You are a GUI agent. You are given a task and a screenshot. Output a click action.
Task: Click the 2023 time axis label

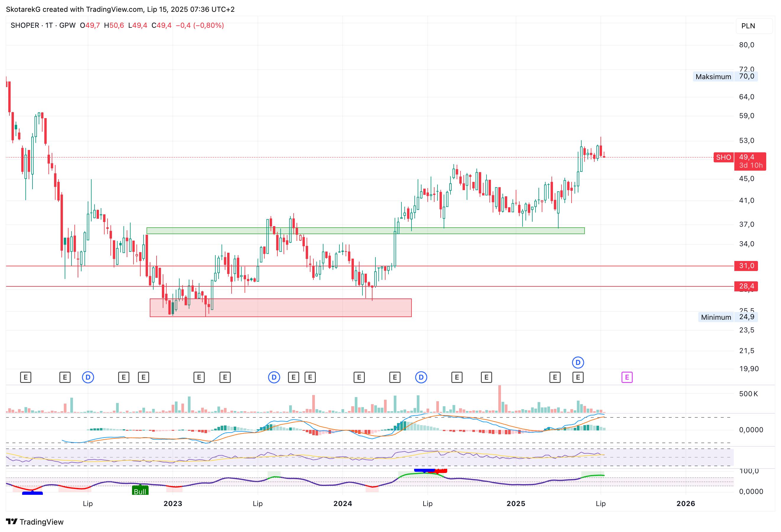[173, 503]
